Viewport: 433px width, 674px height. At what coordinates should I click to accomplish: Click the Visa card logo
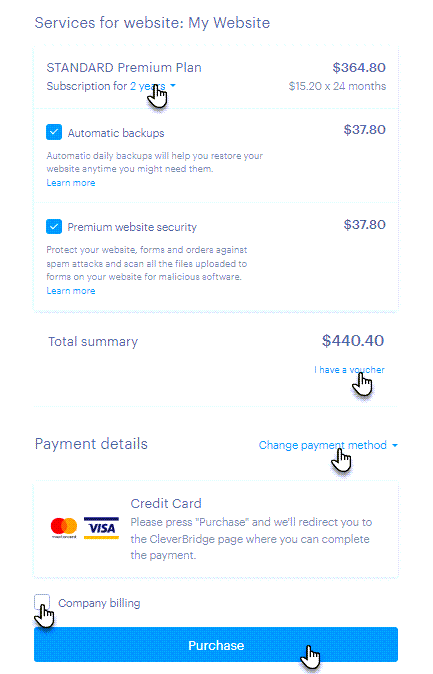[x=101, y=528]
